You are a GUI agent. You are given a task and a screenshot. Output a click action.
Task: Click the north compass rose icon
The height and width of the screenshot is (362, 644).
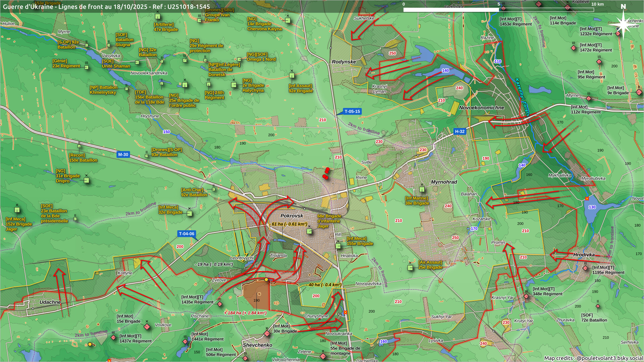coord(623,24)
